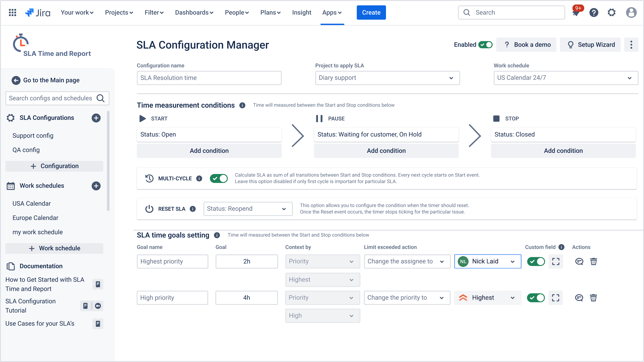
Task: Open the Setup Wizard
Action: tap(590, 45)
